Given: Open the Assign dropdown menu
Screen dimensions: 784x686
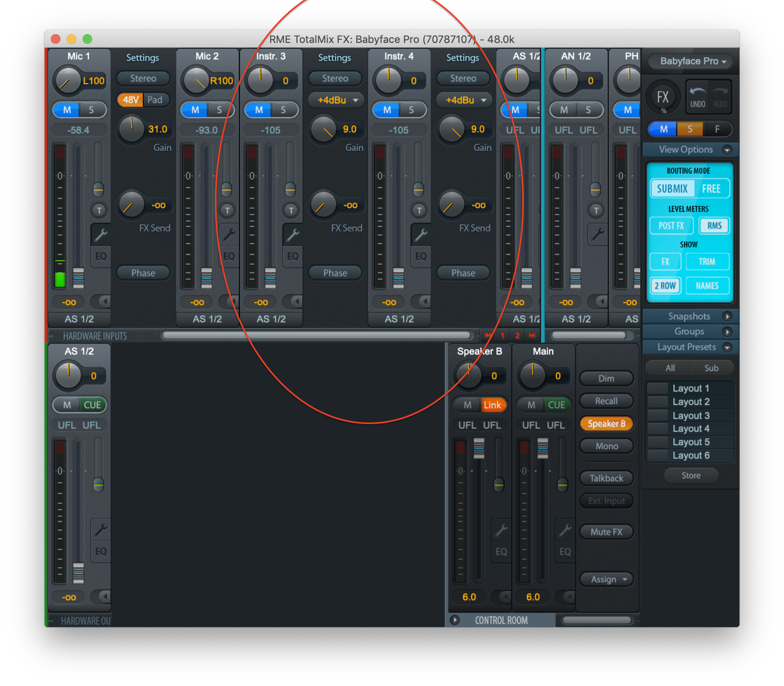Looking at the screenshot, I should [606, 579].
